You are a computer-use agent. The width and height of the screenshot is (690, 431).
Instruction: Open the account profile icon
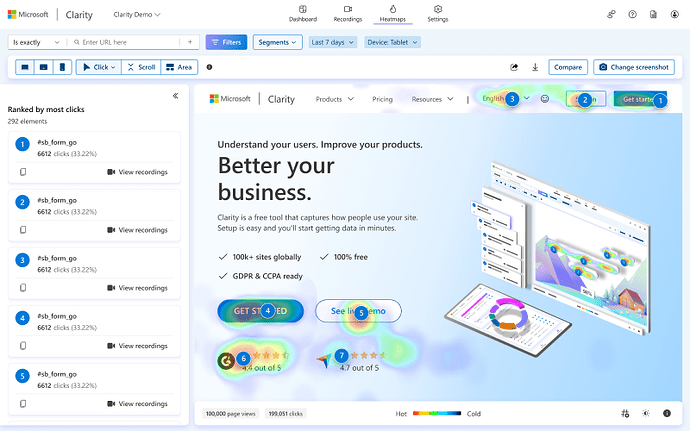click(x=675, y=15)
